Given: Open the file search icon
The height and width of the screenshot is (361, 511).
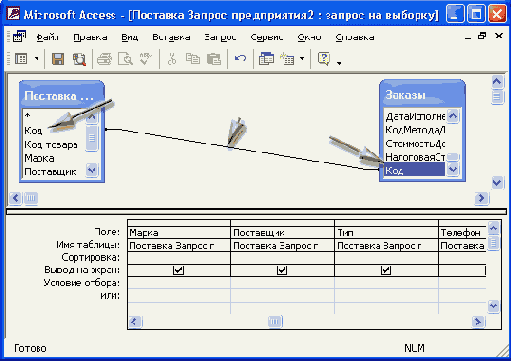Looking at the screenshot, I should (79, 59).
